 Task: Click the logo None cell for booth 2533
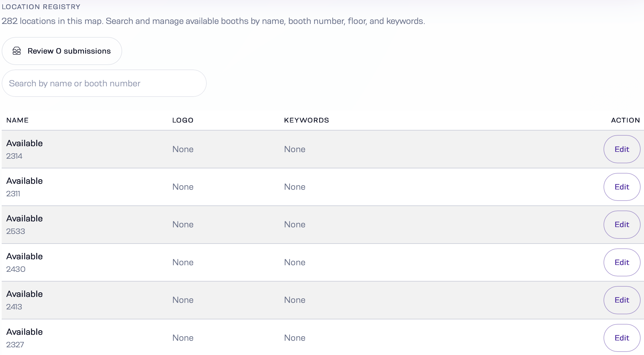point(183,225)
